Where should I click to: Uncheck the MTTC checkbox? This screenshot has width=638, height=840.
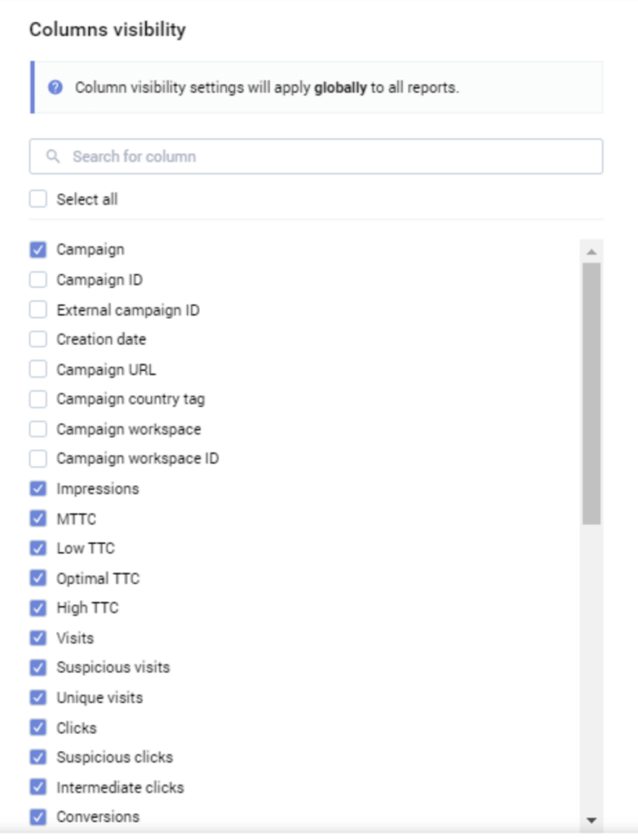point(38,519)
